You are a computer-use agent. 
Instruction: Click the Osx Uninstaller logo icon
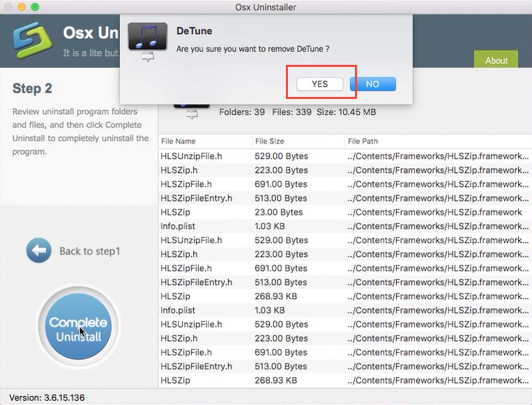point(28,42)
